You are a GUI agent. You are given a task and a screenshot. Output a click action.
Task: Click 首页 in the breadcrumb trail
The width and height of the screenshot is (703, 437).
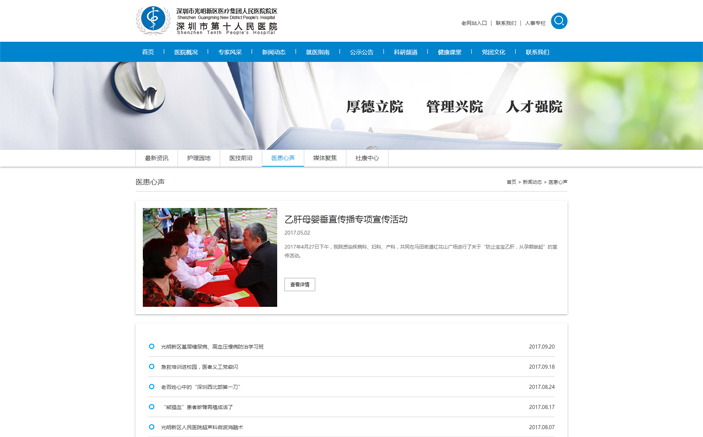coord(511,182)
